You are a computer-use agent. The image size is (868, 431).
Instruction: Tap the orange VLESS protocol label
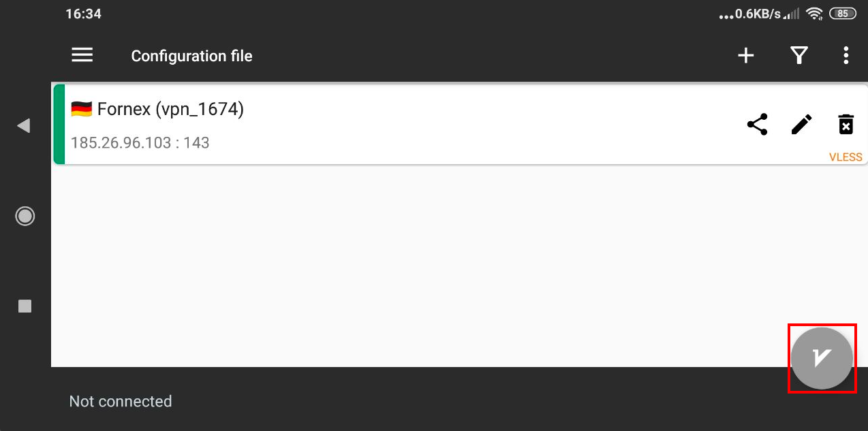(x=846, y=157)
